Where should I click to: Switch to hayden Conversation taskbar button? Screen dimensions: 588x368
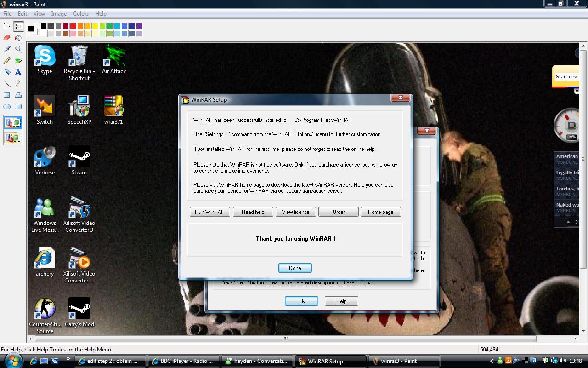pyautogui.click(x=257, y=361)
